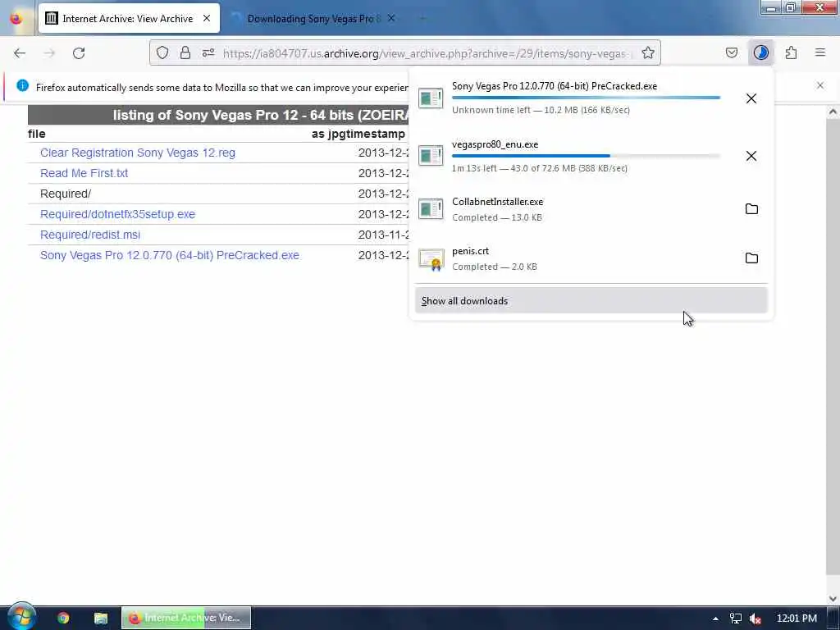Open Clear Registration Sony Vegas 12.reg link

(138, 153)
